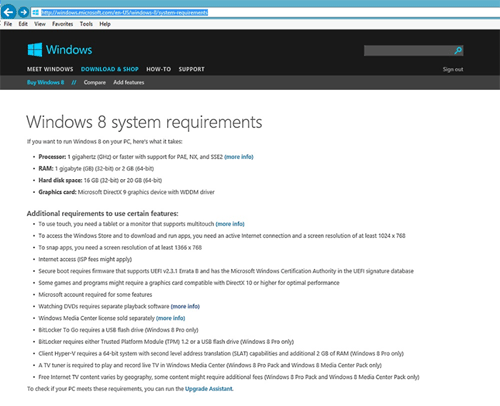Open the View menu
Screen dimensions: 500x406
point(40,24)
